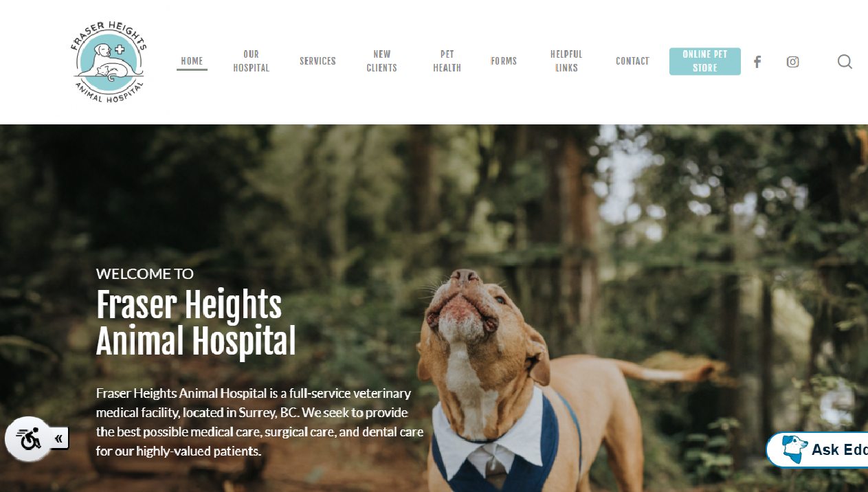Select the Home menu item

tap(192, 61)
